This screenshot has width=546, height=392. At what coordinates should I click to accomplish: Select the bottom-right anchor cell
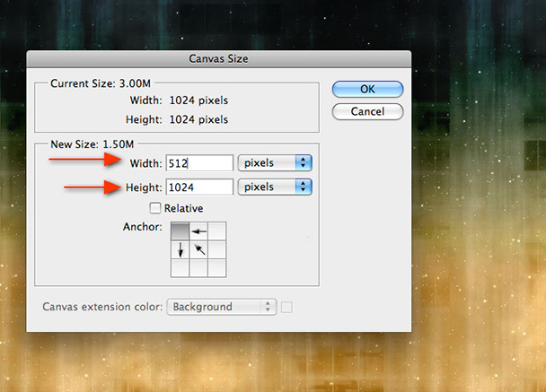217,268
